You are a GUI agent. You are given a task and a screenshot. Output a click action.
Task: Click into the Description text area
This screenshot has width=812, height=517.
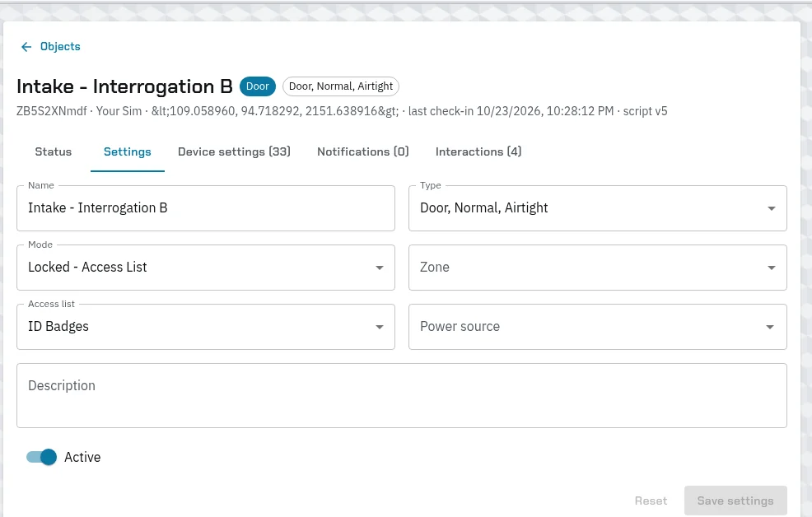(401, 395)
